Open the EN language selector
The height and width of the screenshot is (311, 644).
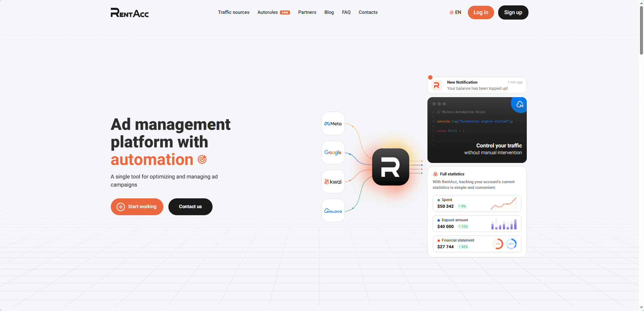[x=455, y=12]
